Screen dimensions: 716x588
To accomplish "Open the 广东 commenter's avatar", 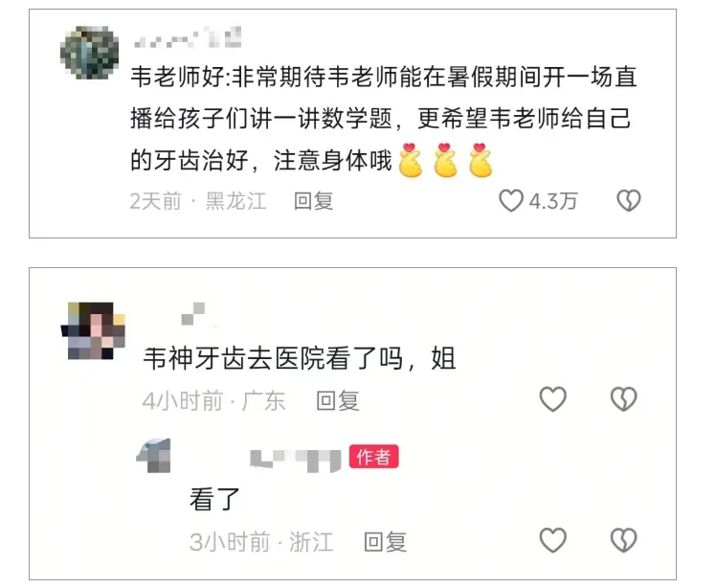I will [x=93, y=330].
